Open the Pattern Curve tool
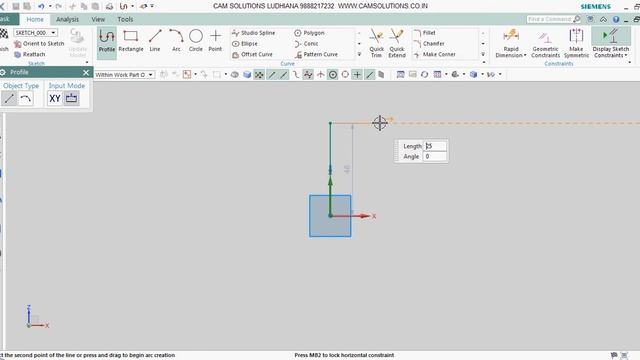The image size is (640, 360). tap(316, 54)
